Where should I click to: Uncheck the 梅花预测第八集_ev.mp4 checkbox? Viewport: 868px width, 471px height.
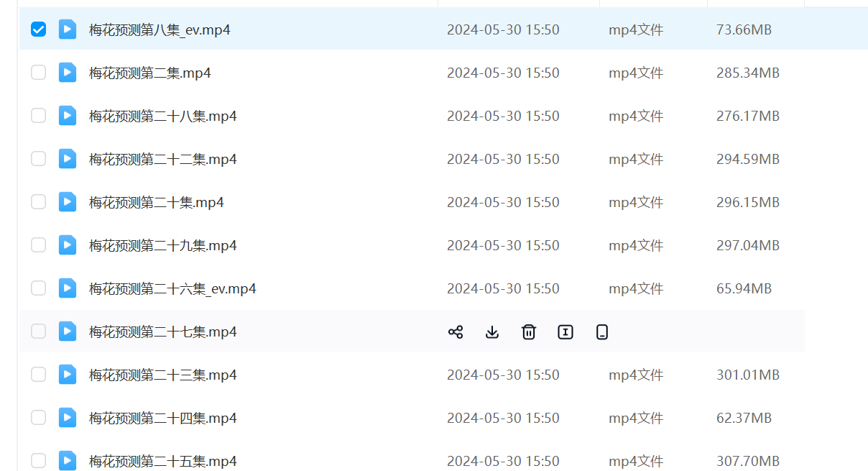(38, 29)
